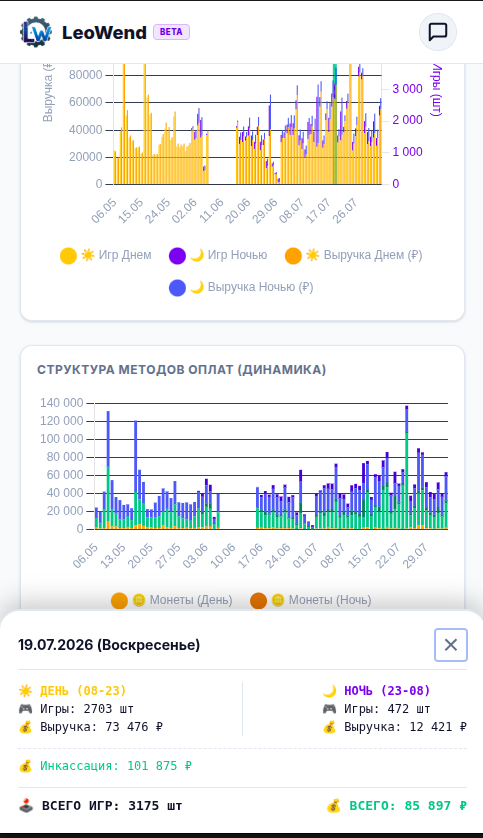
Task: Click the 'LeoWend' brand title
Action: pyautogui.click(x=104, y=33)
